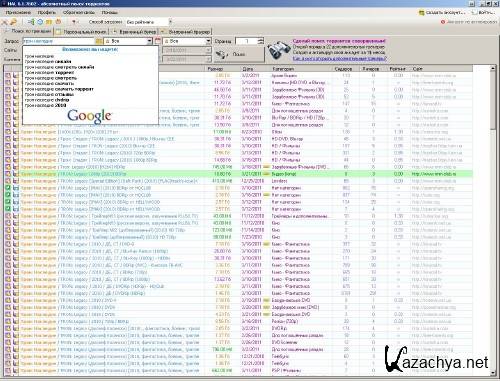Screen dimensions: 500x381
Task: Switch to the Персональный поиск tab
Action: coord(81,32)
